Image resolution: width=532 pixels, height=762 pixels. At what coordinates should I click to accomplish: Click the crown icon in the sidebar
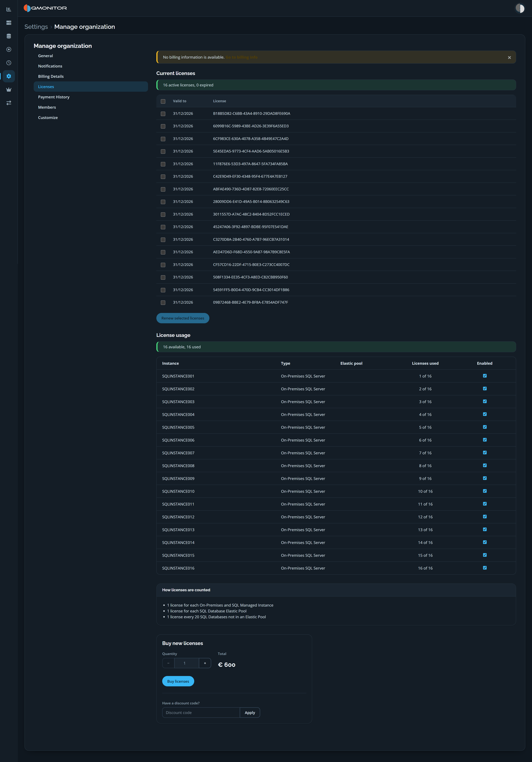click(x=9, y=89)
